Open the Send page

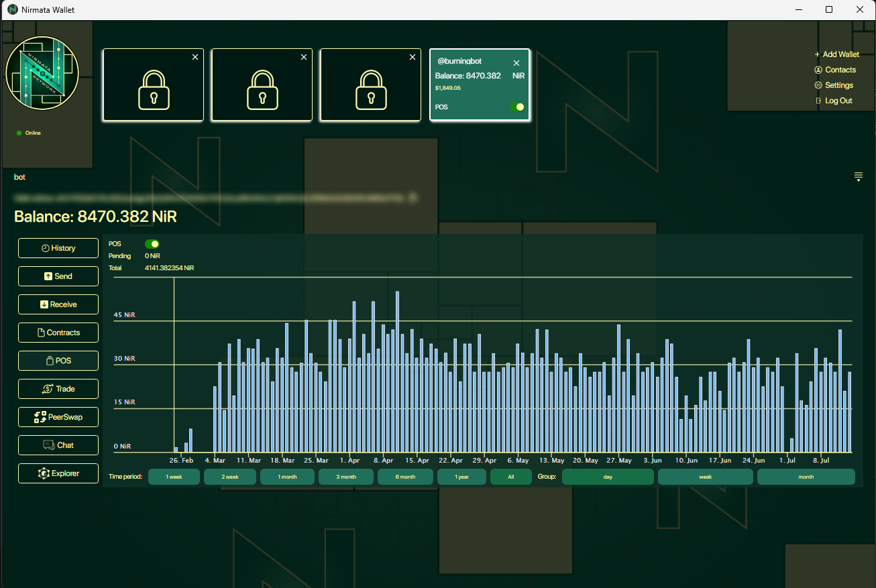(x=58, y=276)
